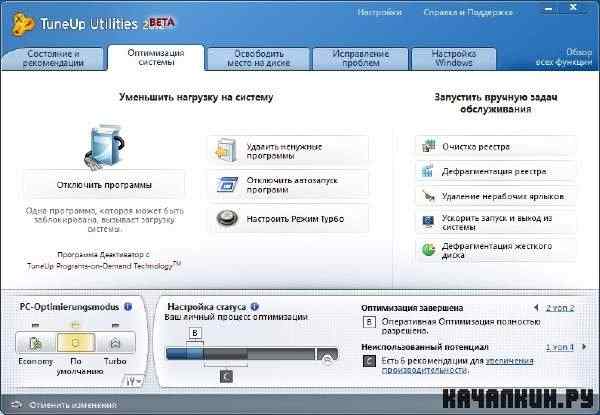600x415 pixels.
Task: Click Отключить программы button
Action: point(104,185)
